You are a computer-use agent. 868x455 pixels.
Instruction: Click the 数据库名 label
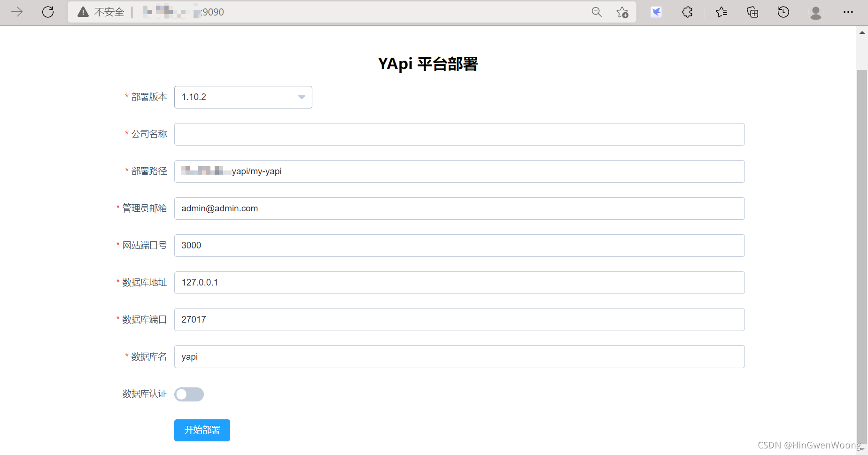149,356
